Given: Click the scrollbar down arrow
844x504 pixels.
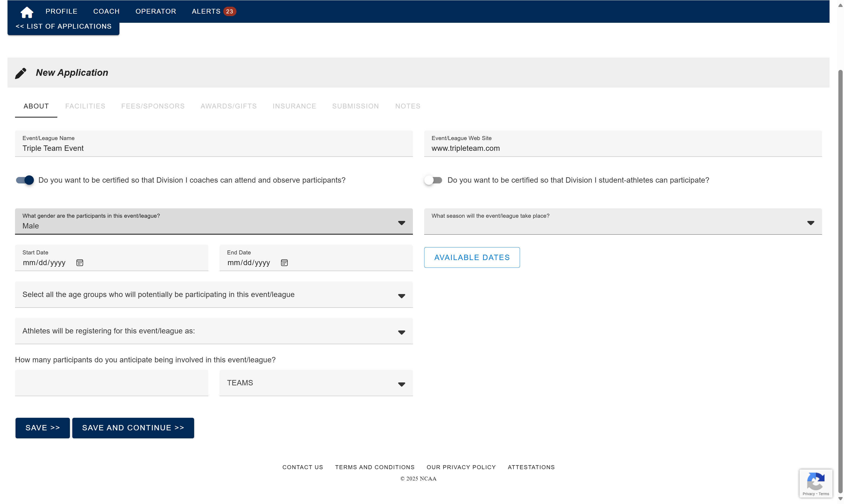Looking at the screenshot, I should pos(840,499).
